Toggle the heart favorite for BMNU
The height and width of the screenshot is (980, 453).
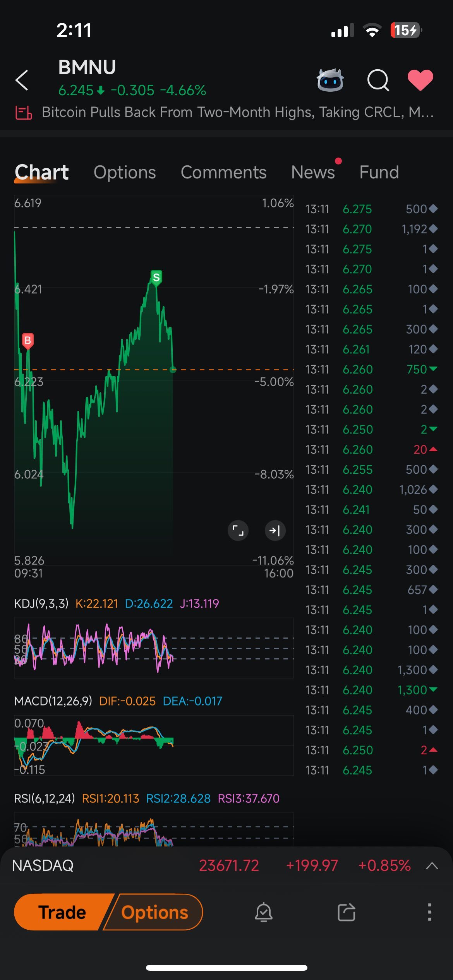420,80
